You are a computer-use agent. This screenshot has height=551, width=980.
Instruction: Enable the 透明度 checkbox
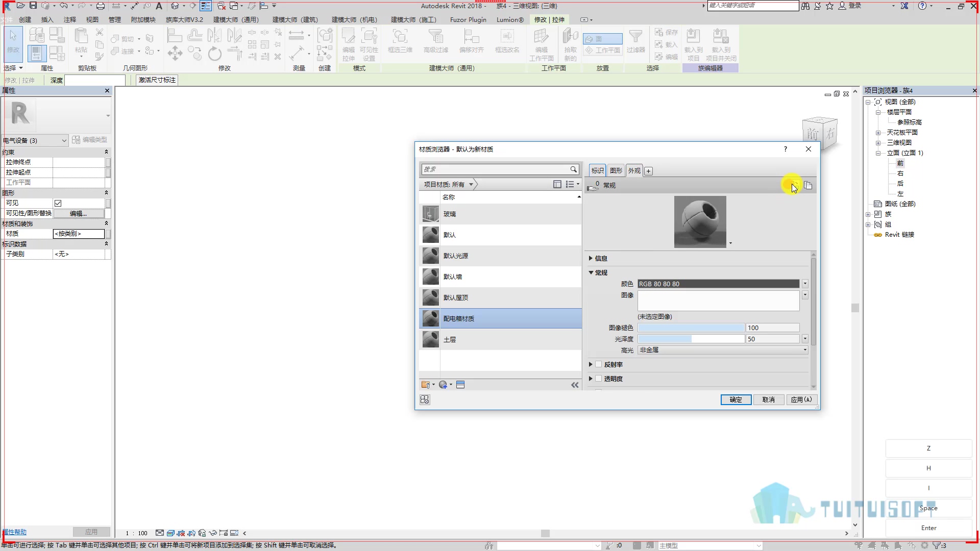[599, 379]
